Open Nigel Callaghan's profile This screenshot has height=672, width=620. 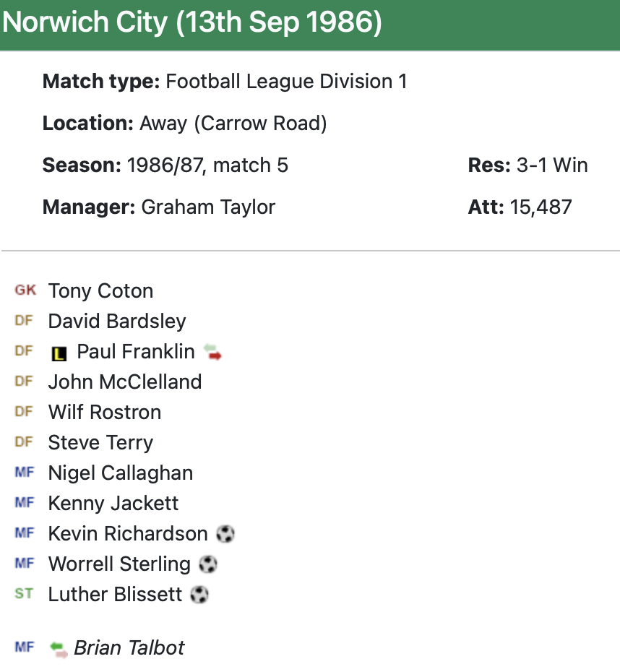click(x=121, y=473)
